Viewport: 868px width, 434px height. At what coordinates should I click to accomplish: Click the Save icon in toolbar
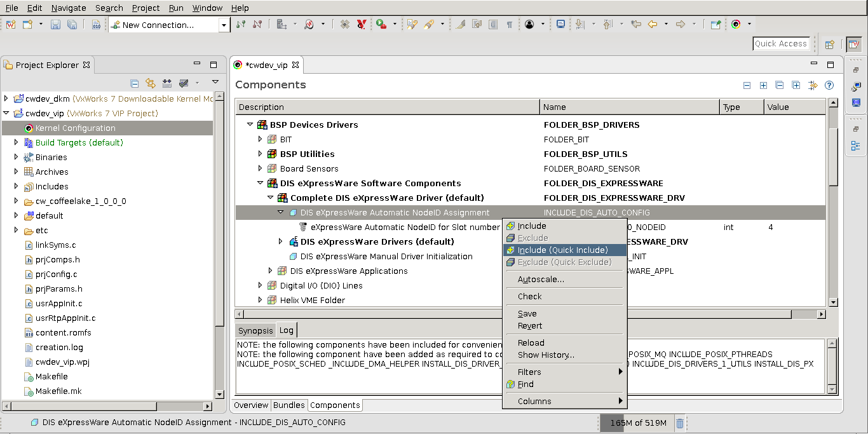click(x=55, y=25)
